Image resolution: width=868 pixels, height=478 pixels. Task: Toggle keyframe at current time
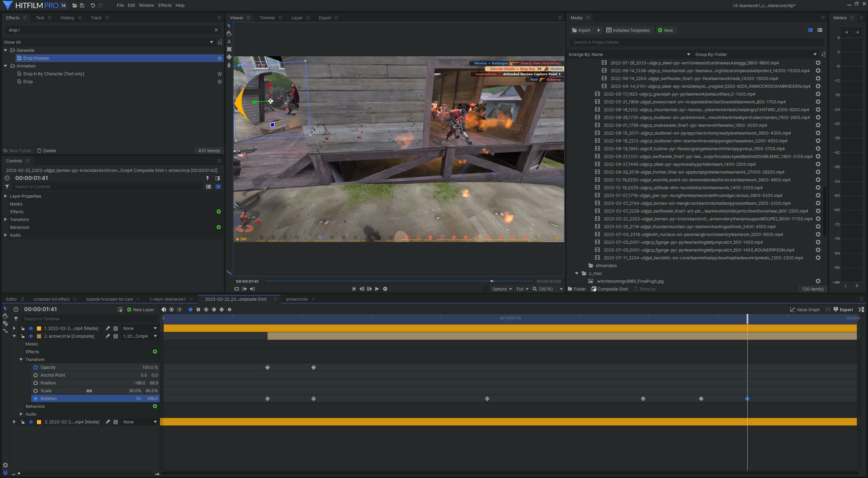(x=172, y=310)
